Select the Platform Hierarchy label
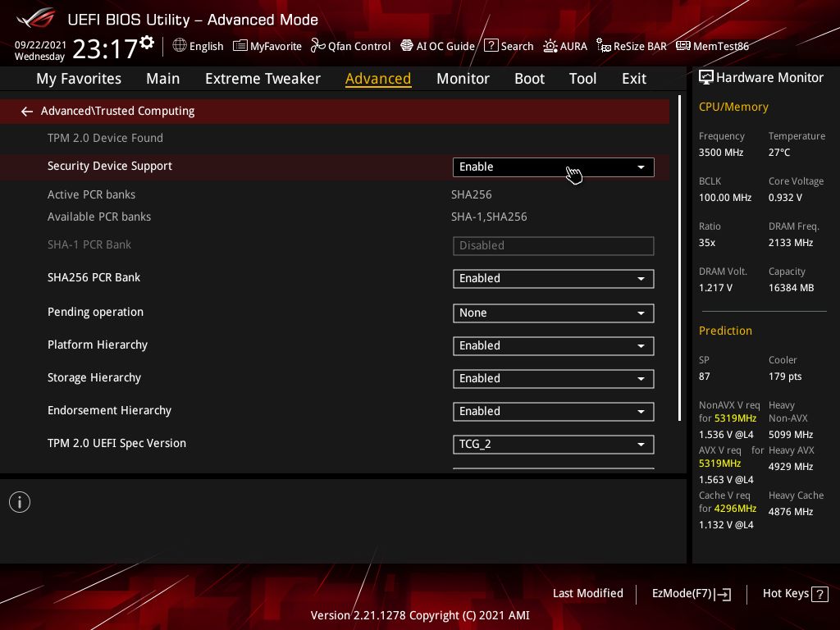 pos(98,345)
